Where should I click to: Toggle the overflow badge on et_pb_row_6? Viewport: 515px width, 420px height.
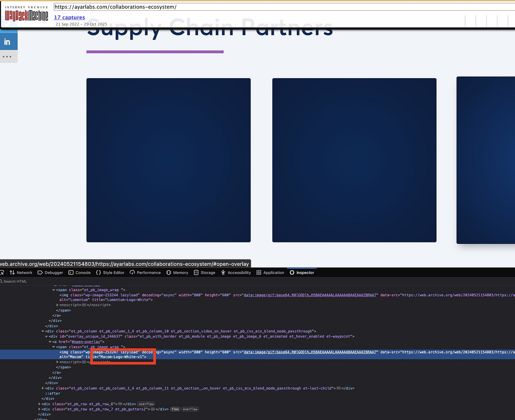coord(146,404)
